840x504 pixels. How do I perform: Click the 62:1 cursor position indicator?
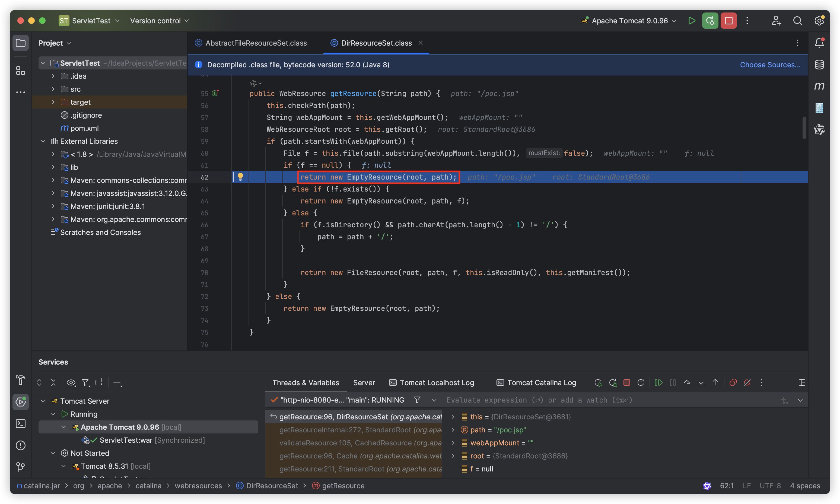[x=727, y=486]
